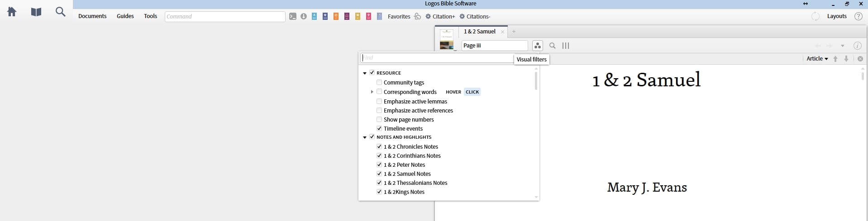This screenshot has height=221, width=868.
Task: Toggle the NOTES AND HIGHLIGHTS section checkbox
Action: tap(372, 137)
